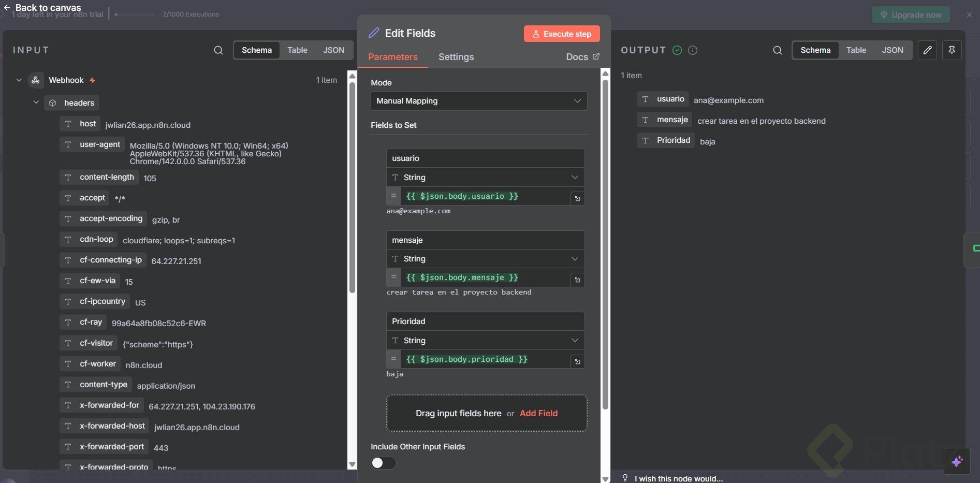Click the info icon next to OUTPUT
The height and width of the screenshot is (483, 980).
tap(693, 50)
